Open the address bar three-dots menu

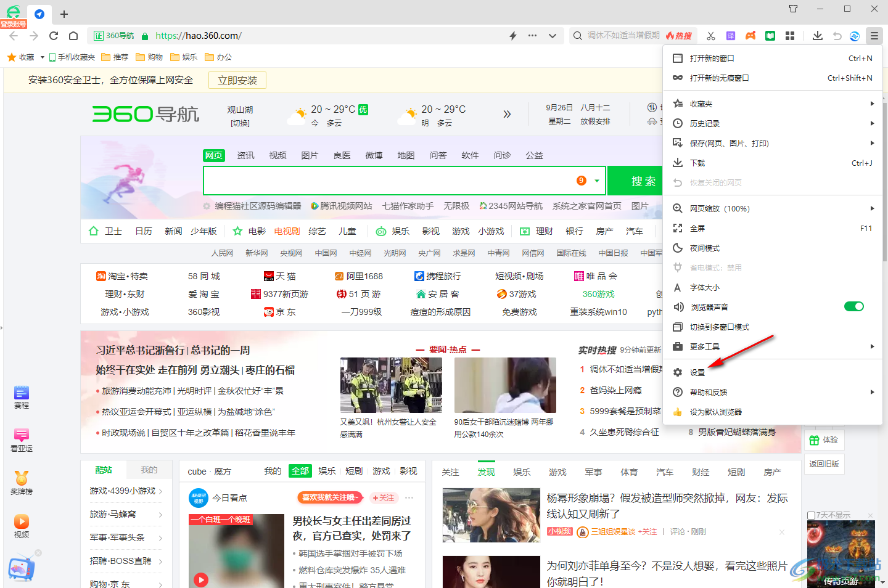[x=532, y=36]
